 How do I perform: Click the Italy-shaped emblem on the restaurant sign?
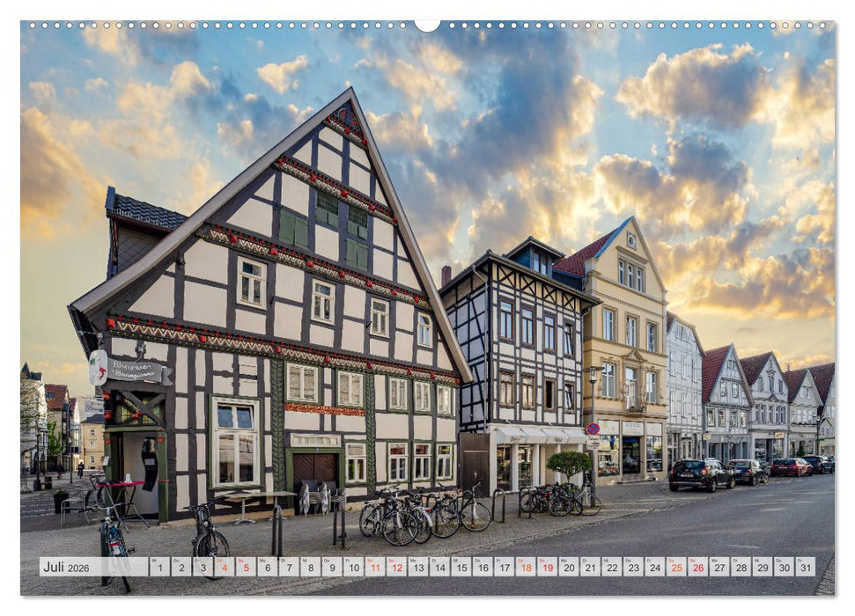[98, 367]
